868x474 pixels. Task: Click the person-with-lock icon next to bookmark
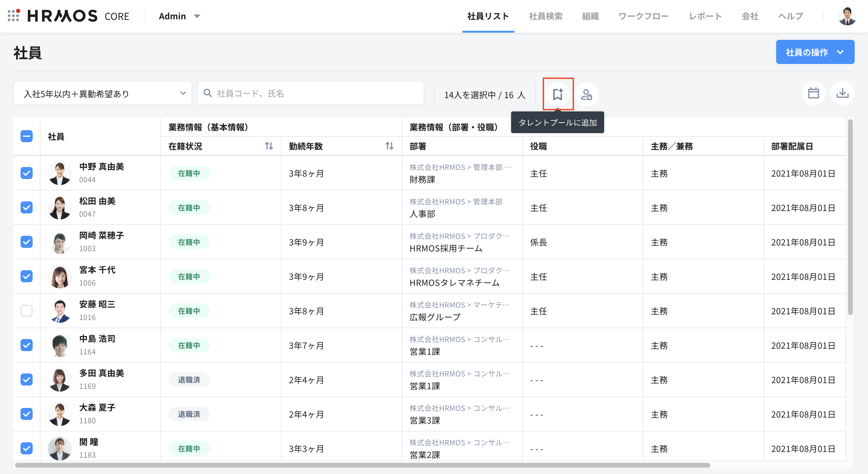(586, 94)
